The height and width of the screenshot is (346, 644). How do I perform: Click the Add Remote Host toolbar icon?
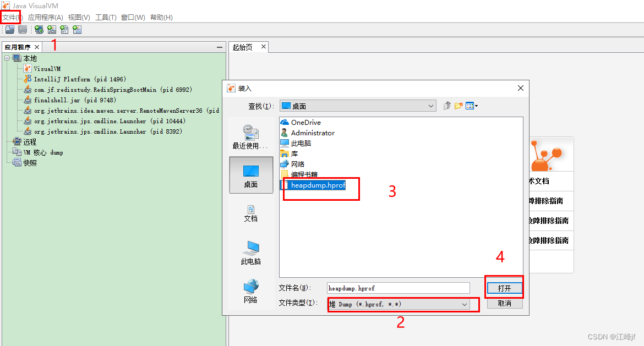pos(39,30)
